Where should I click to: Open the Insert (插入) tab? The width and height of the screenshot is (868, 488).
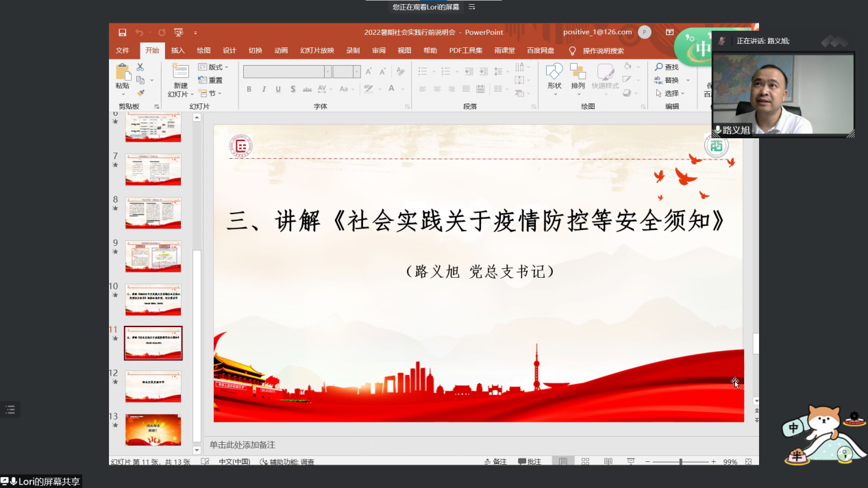(177, 51)
